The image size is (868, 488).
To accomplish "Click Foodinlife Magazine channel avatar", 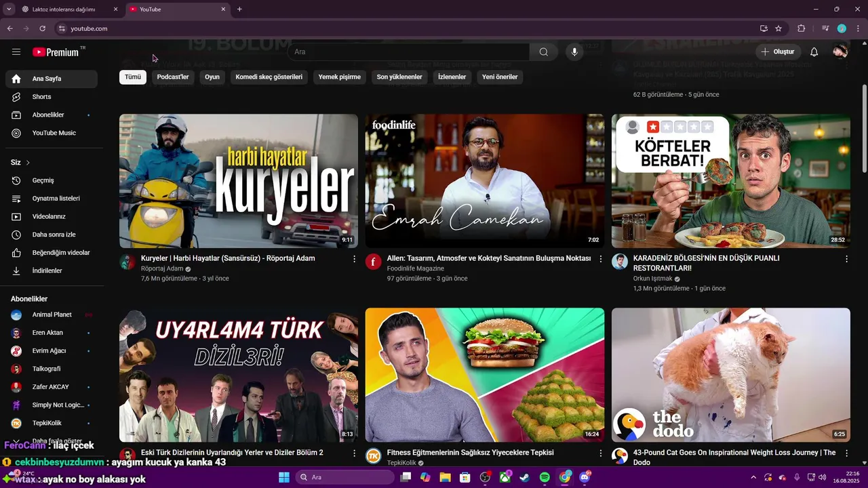I will pyautogui.click(x=374, y=262).
